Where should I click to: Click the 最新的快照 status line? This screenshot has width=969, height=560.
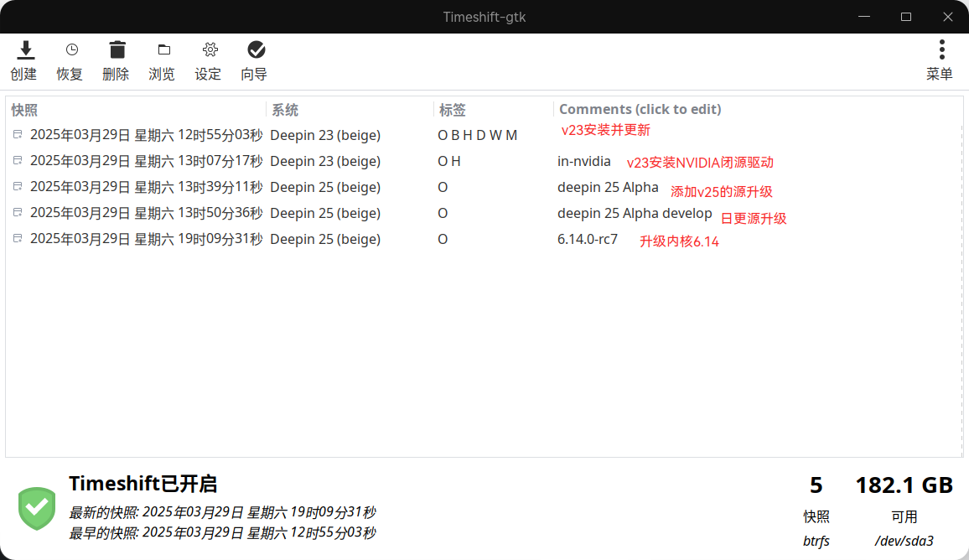[x=222, y=511]
